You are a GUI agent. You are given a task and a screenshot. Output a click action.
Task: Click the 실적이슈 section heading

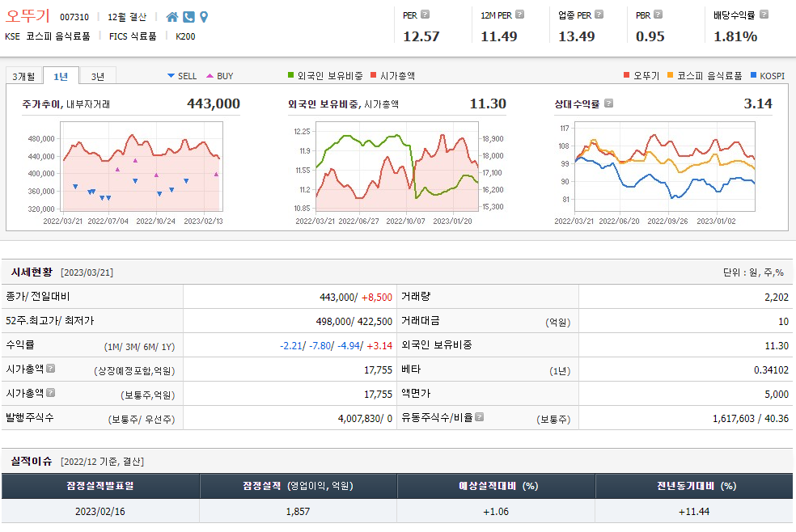(32, 461)
